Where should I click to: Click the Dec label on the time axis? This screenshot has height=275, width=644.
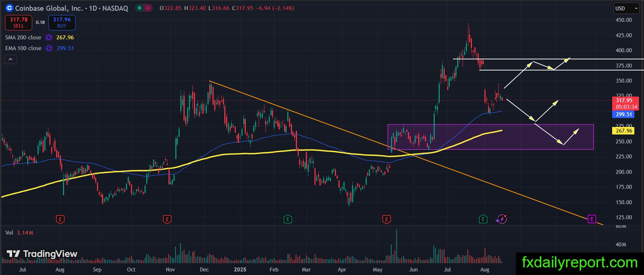tap(204, 270)
